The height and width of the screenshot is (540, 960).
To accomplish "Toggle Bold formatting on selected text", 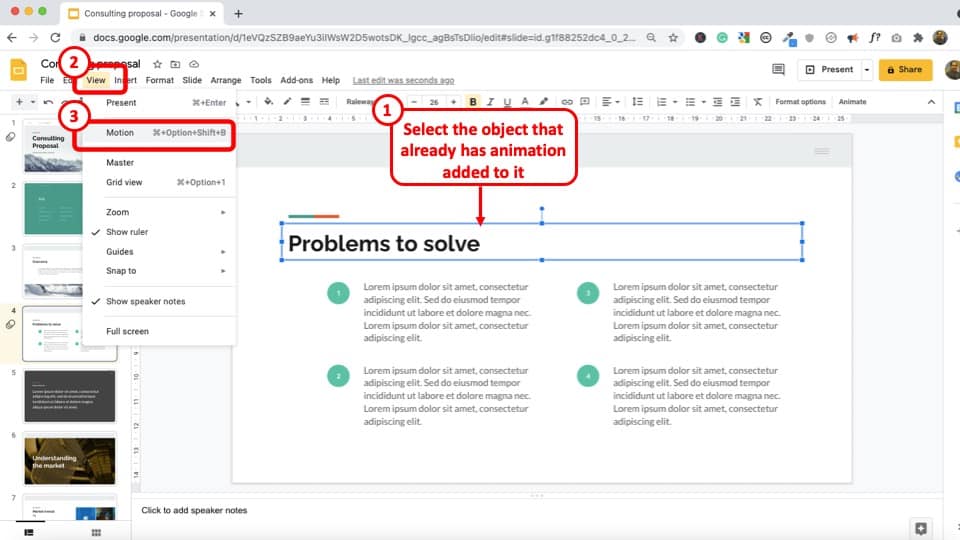I will [x=473, y=102].
